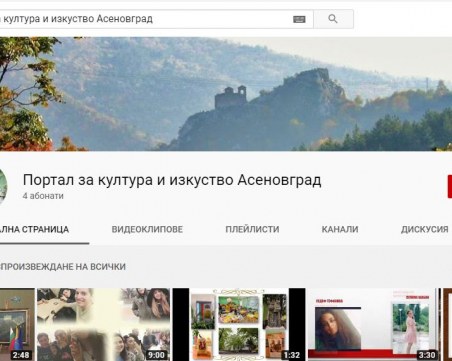452x361 pixels.
Task: Open the on-screen keyboard icon in search box
Action: tap(299, 19)
